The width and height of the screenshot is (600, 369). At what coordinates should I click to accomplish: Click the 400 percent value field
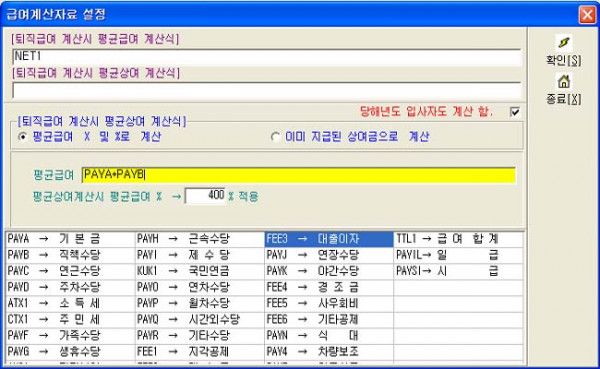tap(205, 196)
